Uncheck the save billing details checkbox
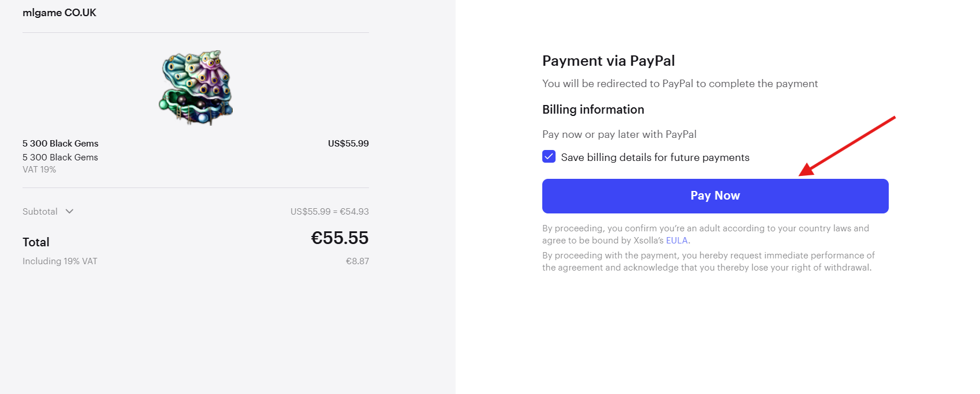Screen dimensions: 980x394 click(549, 157)
